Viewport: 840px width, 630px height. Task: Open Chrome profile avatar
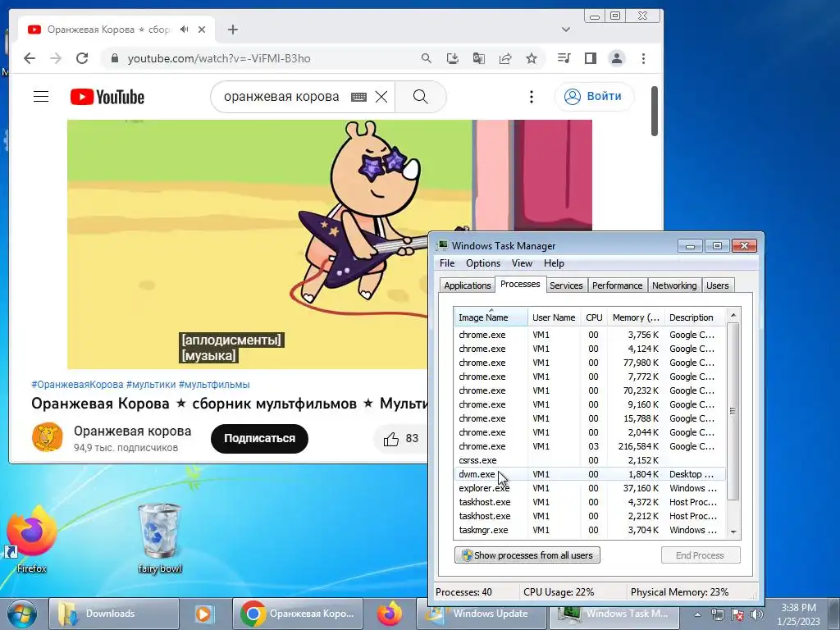[x=617, y=58]
